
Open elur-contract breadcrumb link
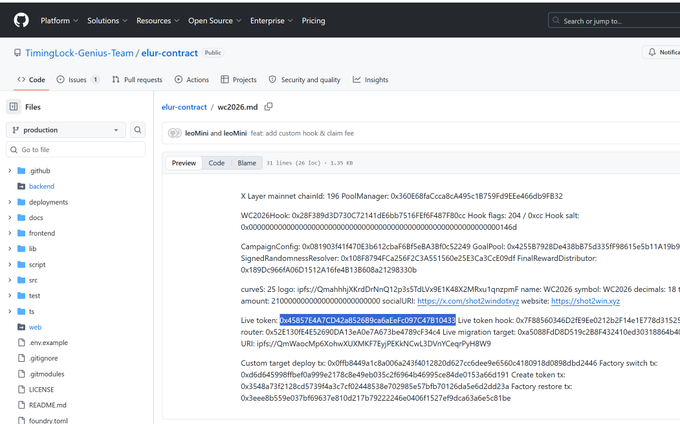184,107
